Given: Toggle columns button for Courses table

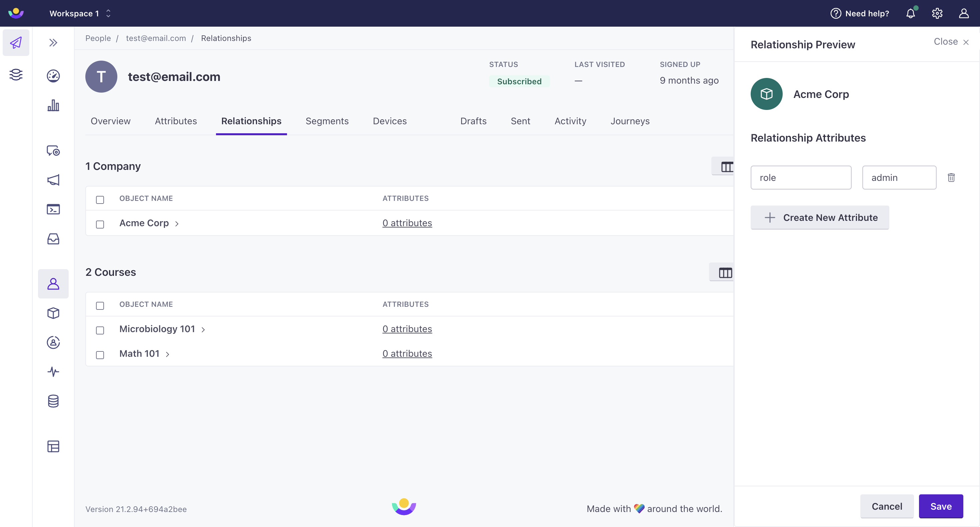Looking at the screenshot, I should [x=722, y=272].
